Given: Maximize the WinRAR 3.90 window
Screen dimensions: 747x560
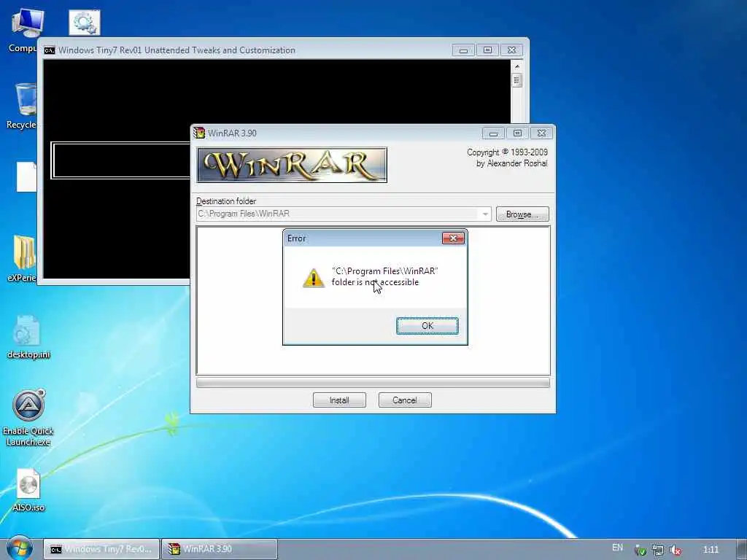Looking at the screenshot, I should pos(517,133).
